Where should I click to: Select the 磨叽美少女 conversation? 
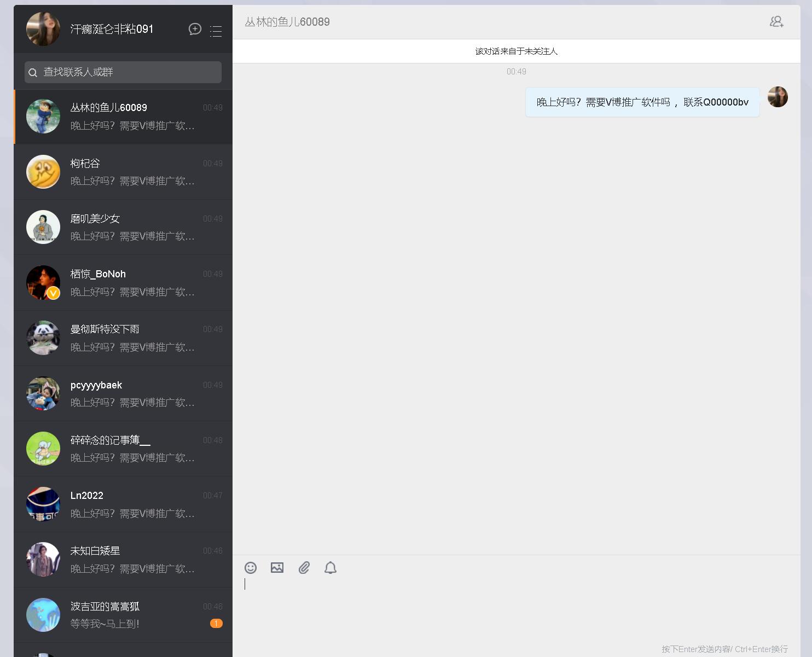tap(124, 227)
